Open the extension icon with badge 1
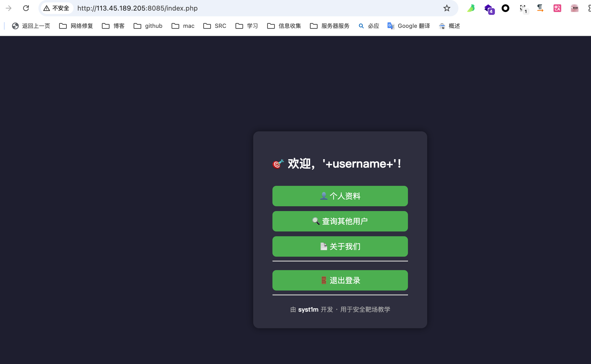 pyautogui.click(x=523, y=9)
